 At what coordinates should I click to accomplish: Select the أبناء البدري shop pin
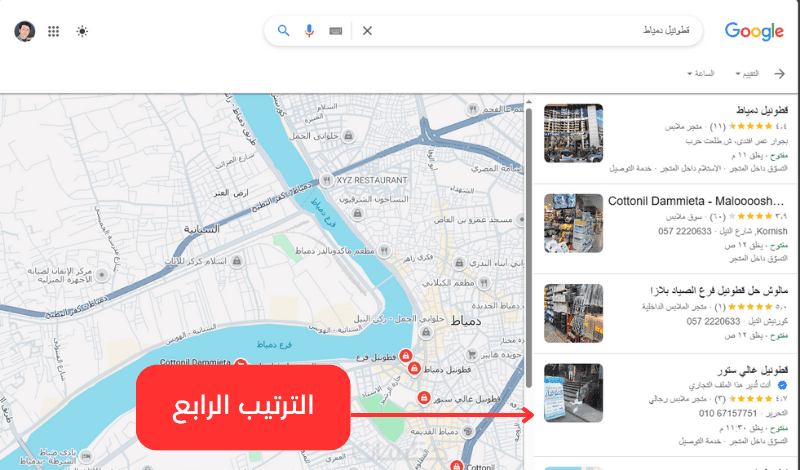click(459, 263)
